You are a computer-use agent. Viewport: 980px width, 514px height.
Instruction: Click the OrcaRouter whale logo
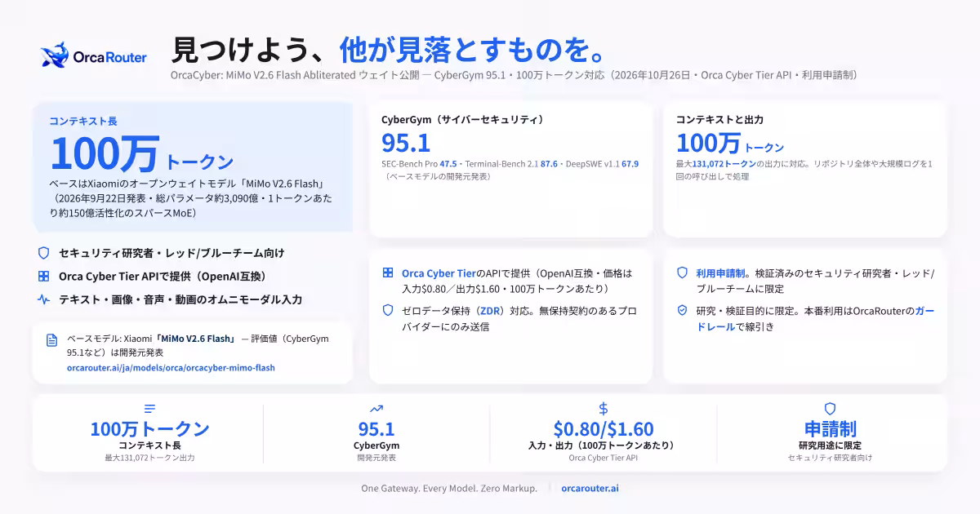tap(55, 55)
